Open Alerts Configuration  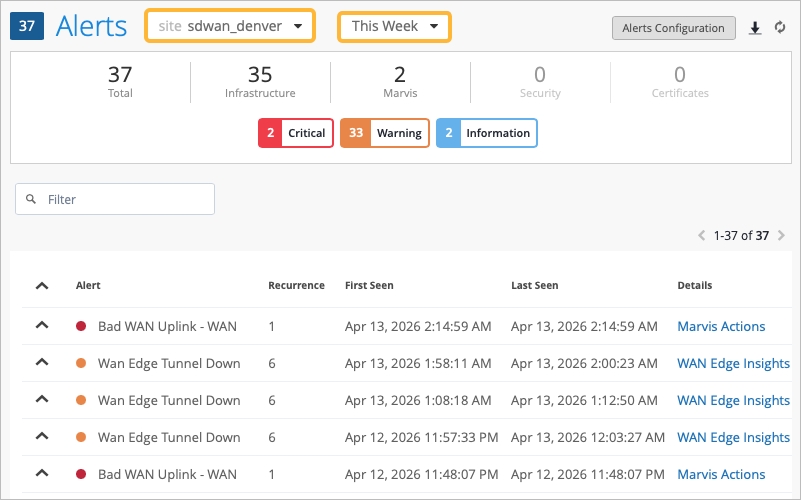673,28
